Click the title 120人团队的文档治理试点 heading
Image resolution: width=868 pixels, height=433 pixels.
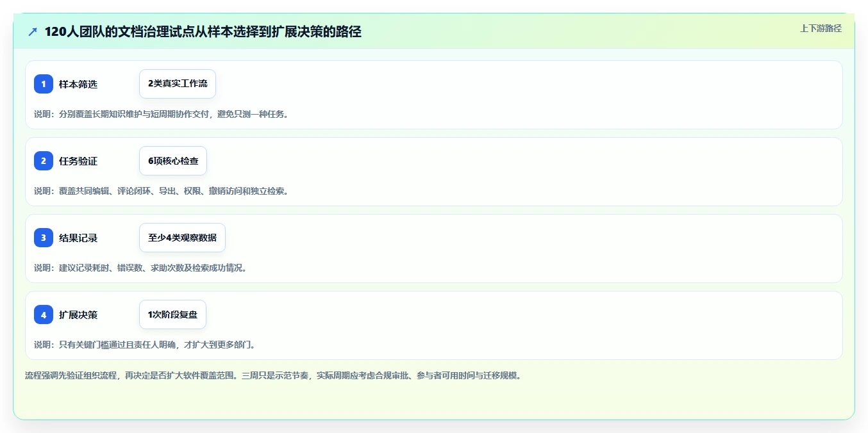[203, 31]
